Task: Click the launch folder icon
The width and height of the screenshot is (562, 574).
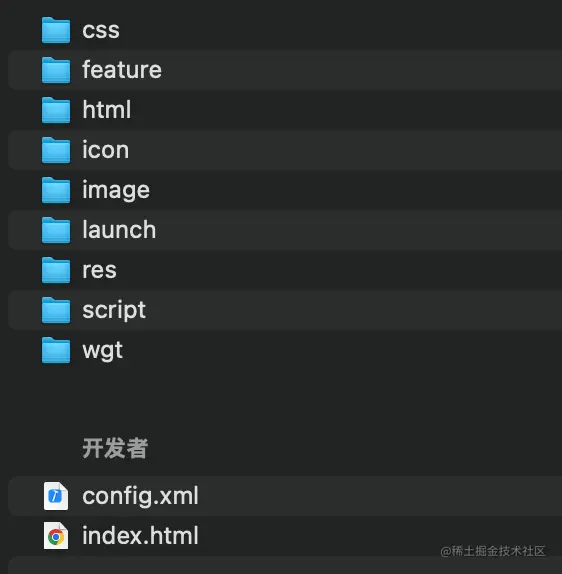Action: 56,230
